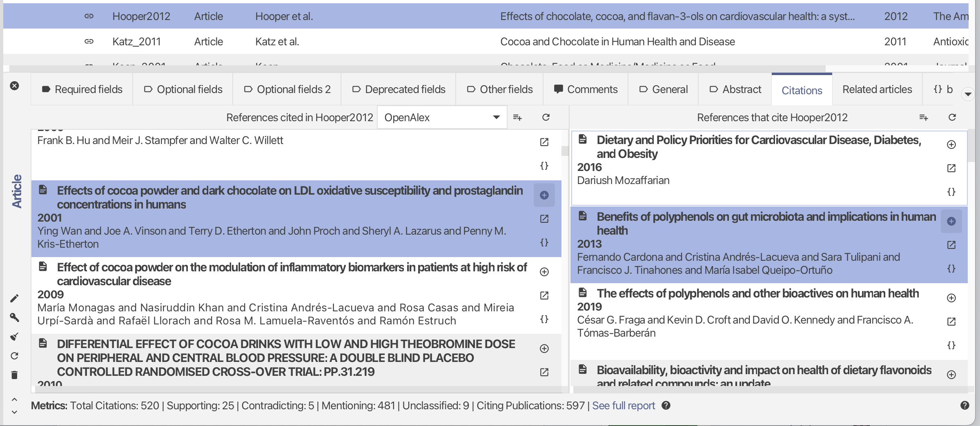Viewport: 980px width, 426px height.
Task: Go to previous entry with up chevron
Action: pos(14,399)
